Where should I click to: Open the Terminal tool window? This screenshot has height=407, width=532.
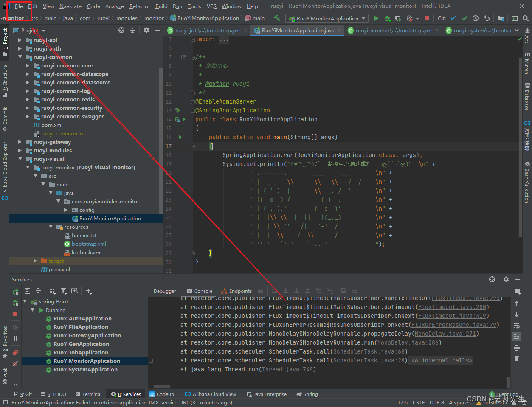click(x=88, y=394)
